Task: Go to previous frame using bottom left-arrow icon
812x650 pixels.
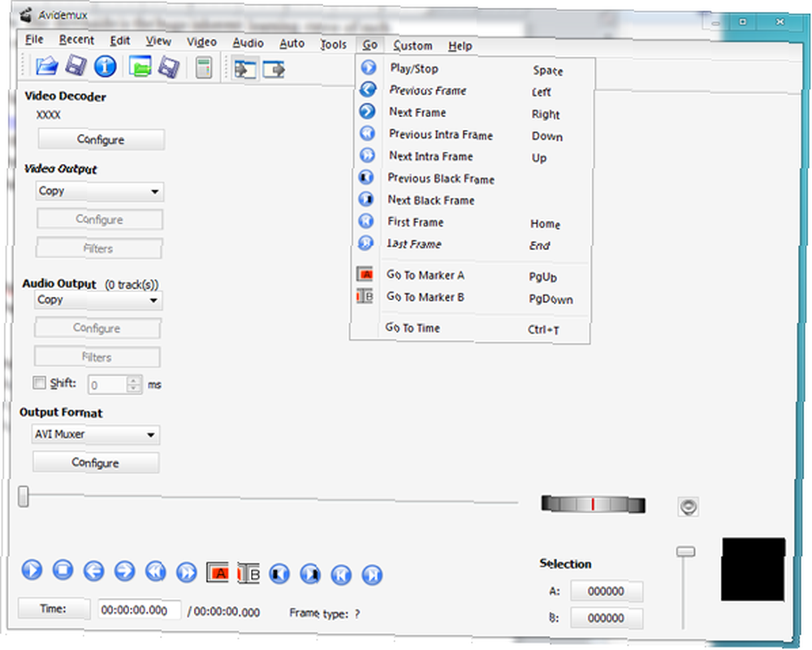Action: pos(93,570)
